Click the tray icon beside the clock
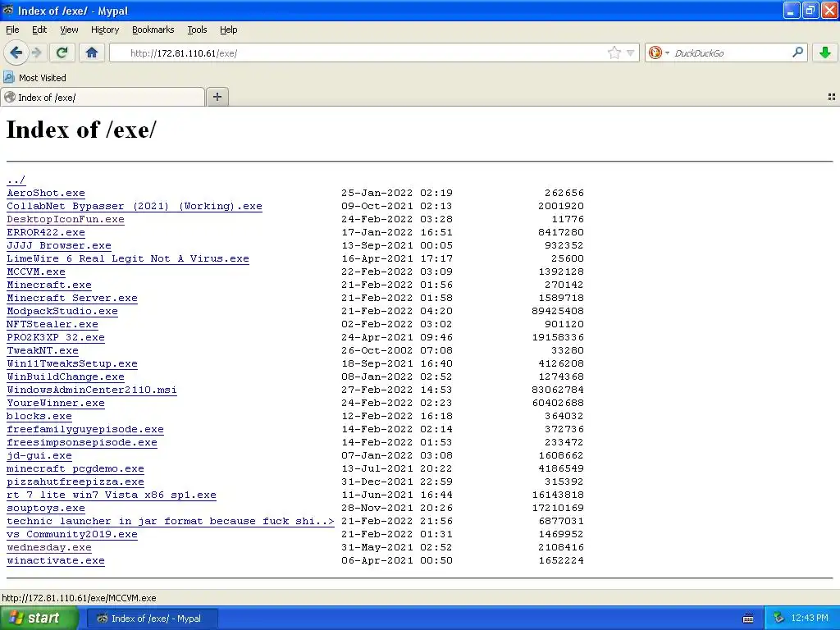The width and height of the screenshot is (840, 630). (778, 619)
